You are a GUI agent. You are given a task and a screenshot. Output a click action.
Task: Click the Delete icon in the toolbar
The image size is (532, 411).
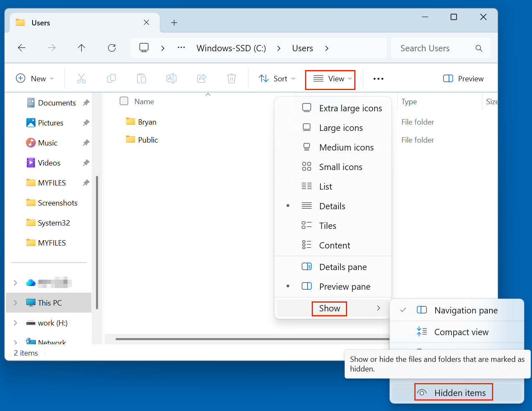click(231, 78)
